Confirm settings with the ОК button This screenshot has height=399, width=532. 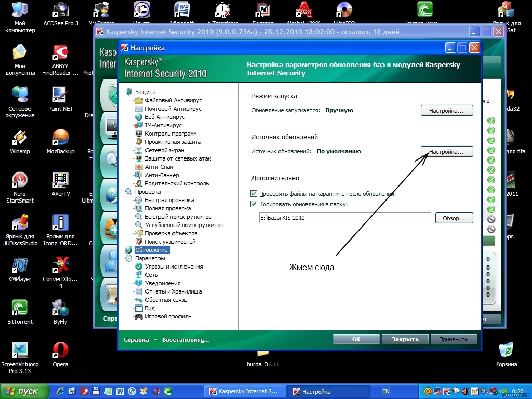pyautogui.click(x=356, y=339)
